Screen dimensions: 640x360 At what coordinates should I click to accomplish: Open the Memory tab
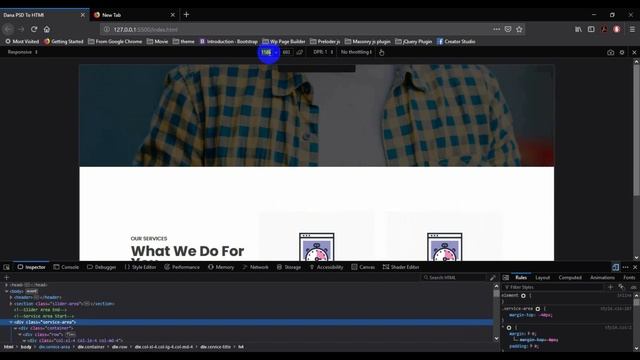221,267
